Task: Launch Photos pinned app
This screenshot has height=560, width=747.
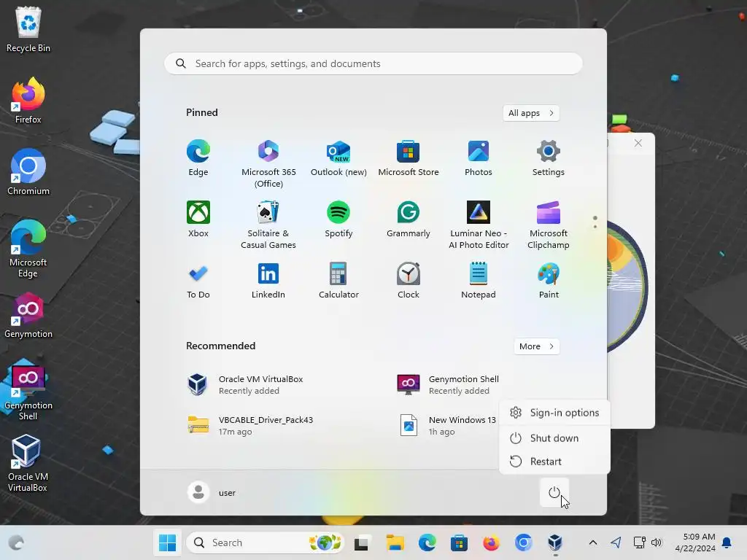Action: [x=479, y=158]
